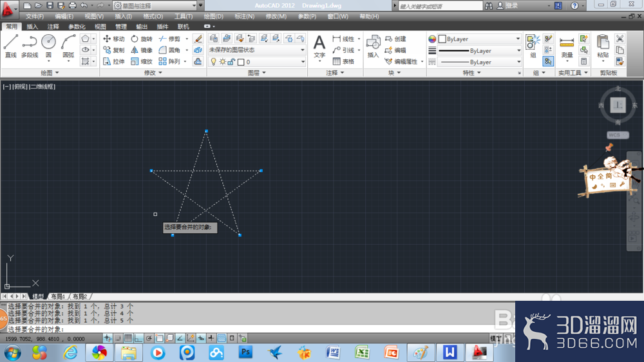The image size is (644, 362).
Task: Switch to the 布局1 layout tab
Action: pyautogui.click(x=58, y=296)
